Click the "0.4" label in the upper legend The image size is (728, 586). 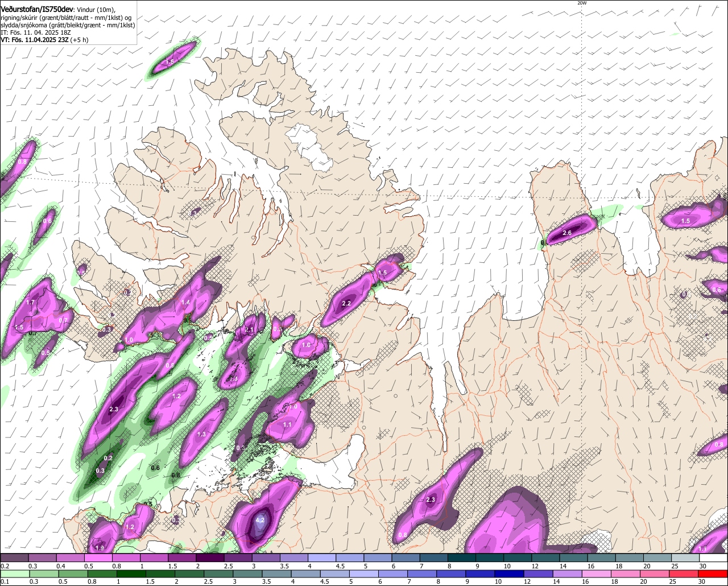point(61,566)
